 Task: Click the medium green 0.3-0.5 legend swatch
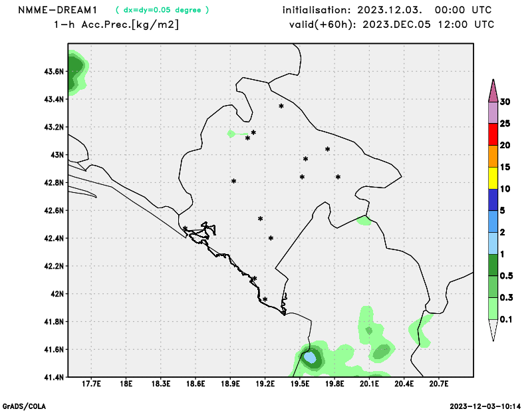(493, 287)
